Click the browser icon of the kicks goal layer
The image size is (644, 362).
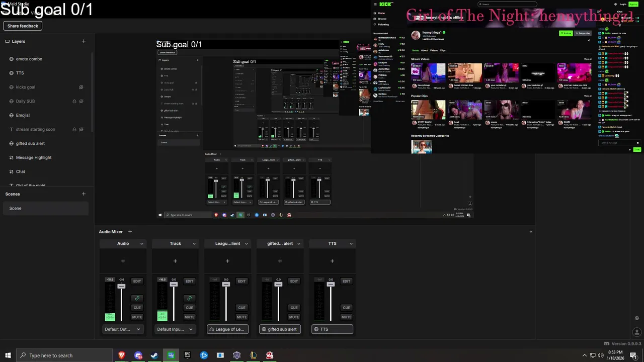coord(11,87)
